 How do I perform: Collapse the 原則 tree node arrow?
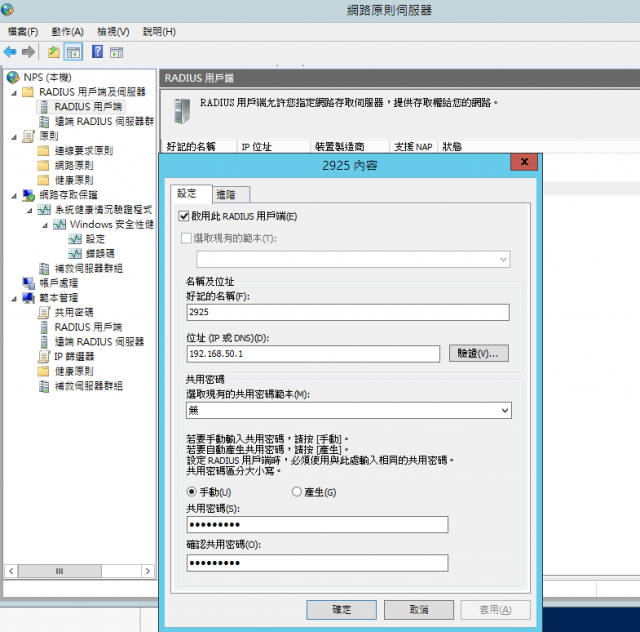pos(14,137)
